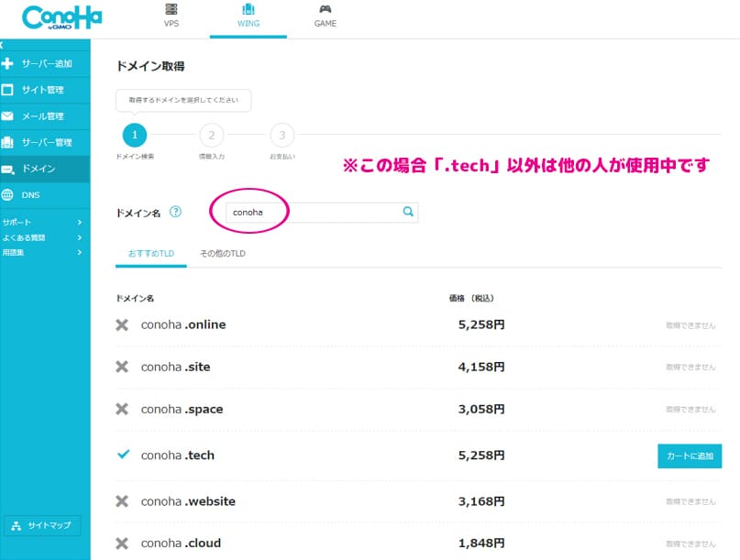Expand the よくある質問 sidebar section
The height and width of the screenshot is (560, 740).
click(42, 237)
